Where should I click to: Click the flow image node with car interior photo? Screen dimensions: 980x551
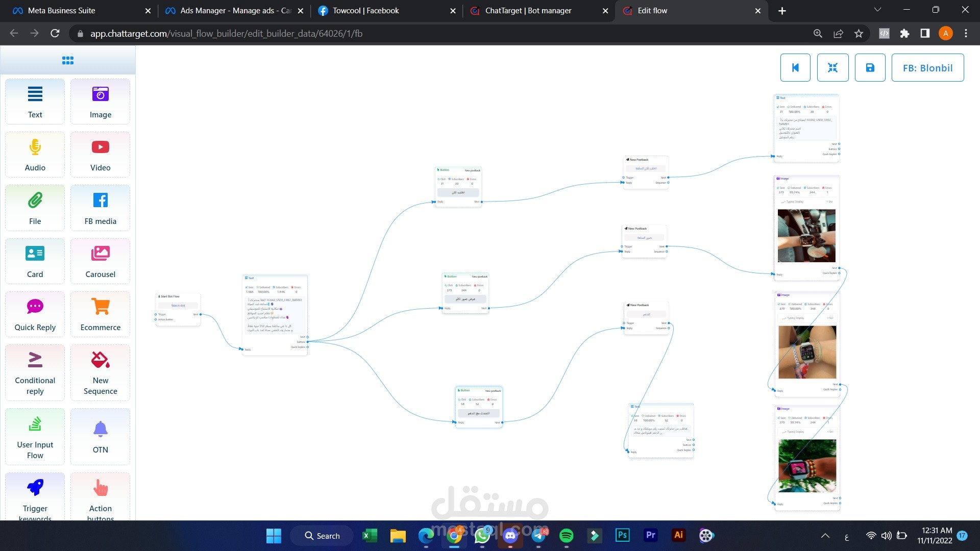[x=806, y=228]
